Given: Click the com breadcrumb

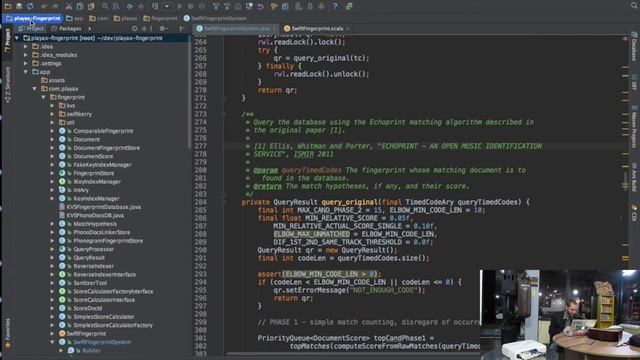Looking at the screenshot, I should click(99, 18).
